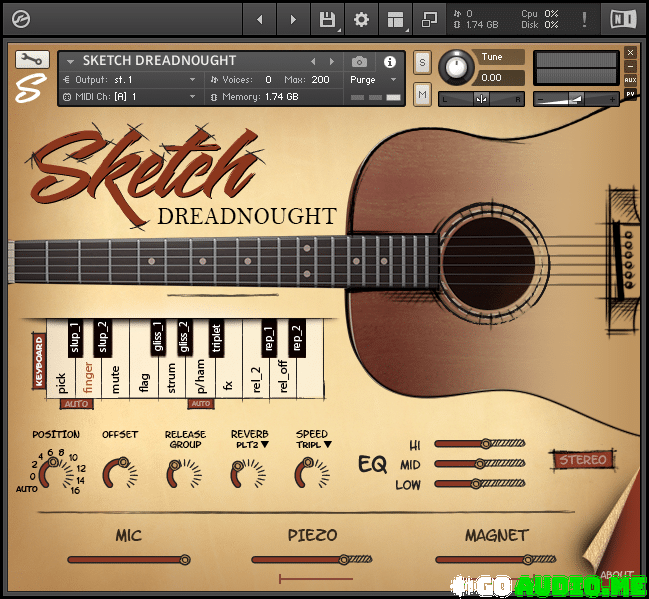Adjust the PIEZO level slider
The width and height of the screenshot is (649, 599).
click(312, 560)
